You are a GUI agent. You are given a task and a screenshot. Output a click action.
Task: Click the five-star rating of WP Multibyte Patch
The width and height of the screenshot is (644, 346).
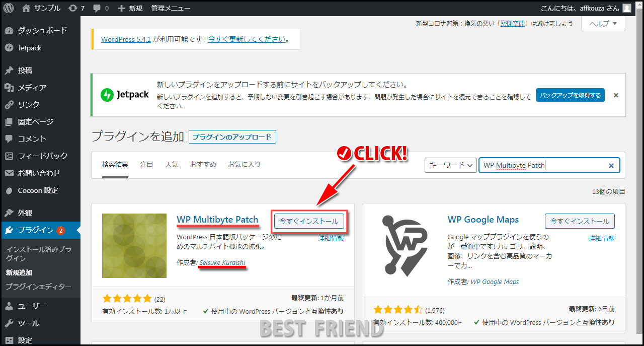coord(127,298)
